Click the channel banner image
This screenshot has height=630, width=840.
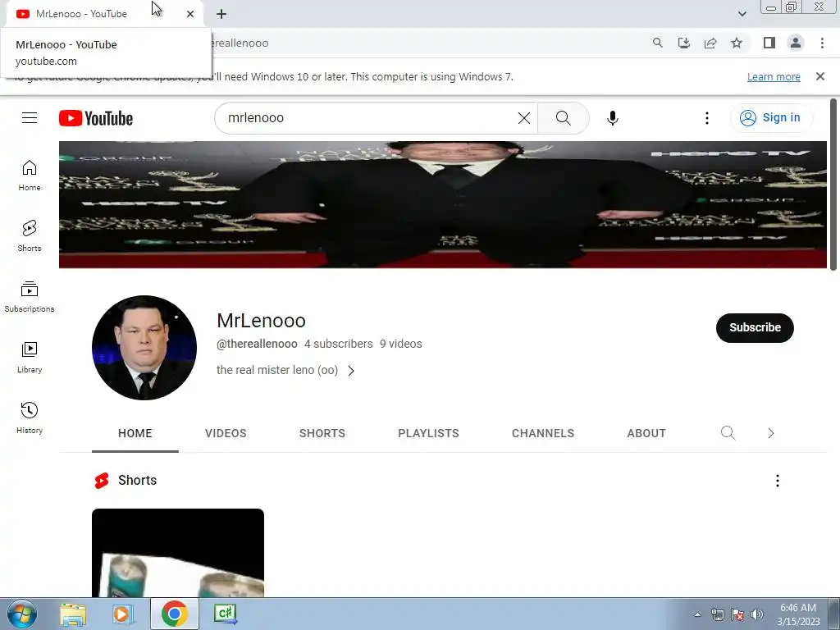pyautogui.click(x=442, y=204)
